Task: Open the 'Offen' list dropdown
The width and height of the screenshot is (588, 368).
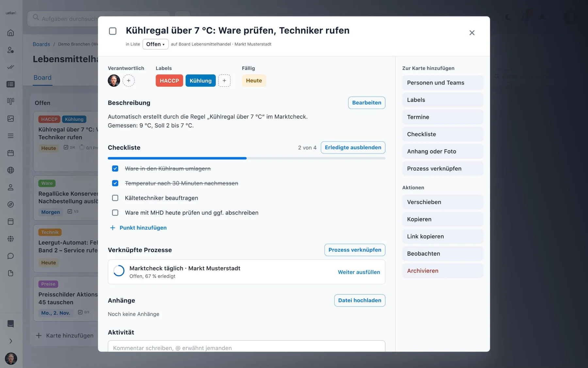Action: pos(155,44)
